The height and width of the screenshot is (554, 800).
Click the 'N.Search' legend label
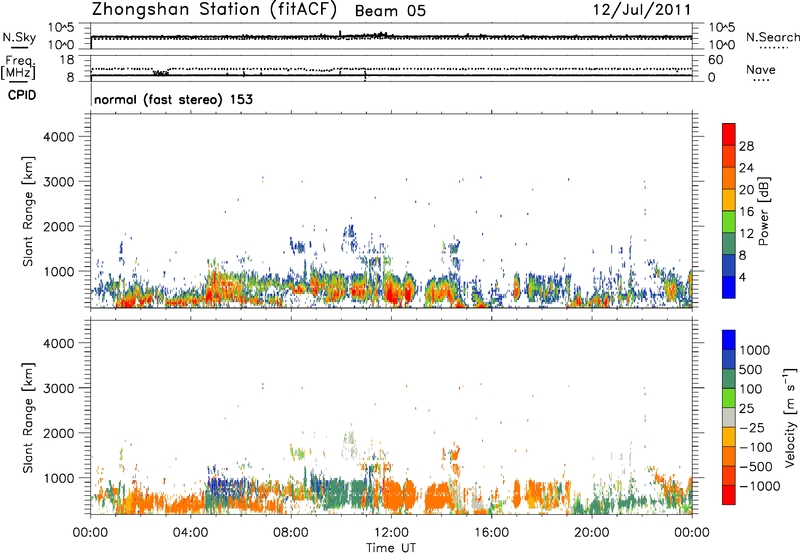point(772,37)
